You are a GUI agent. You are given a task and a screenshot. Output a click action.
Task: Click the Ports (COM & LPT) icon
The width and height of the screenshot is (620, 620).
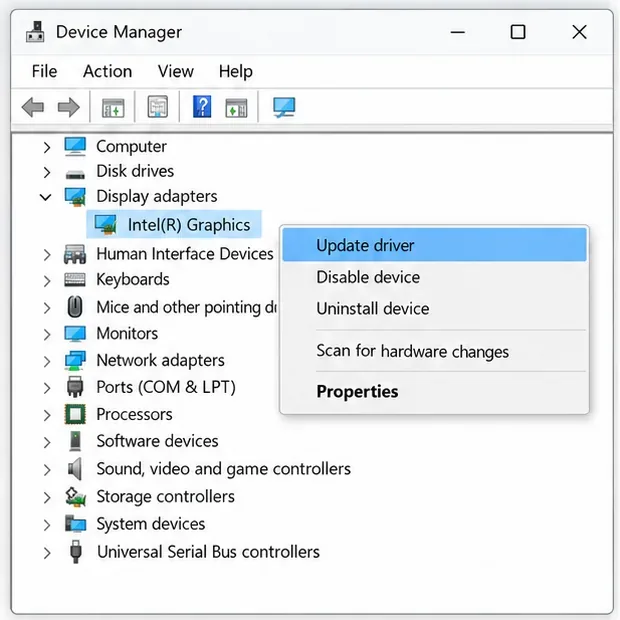coord(75,387)
